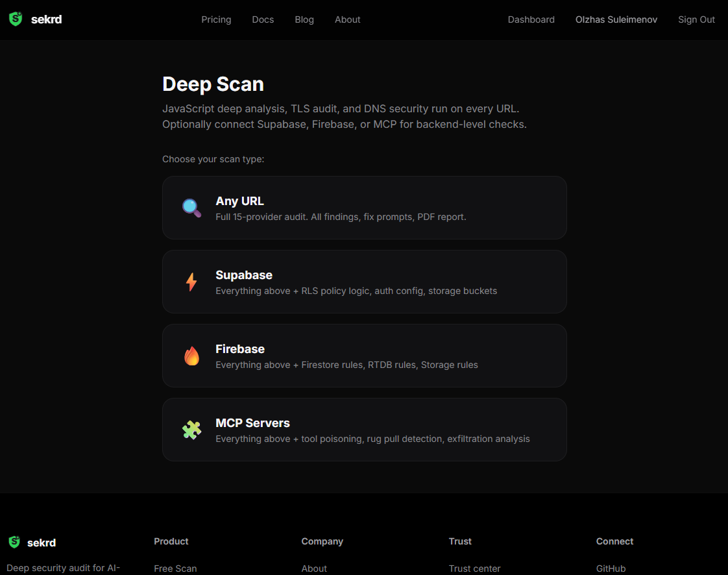Click the "Connect" footer column heading

[614, 541]
